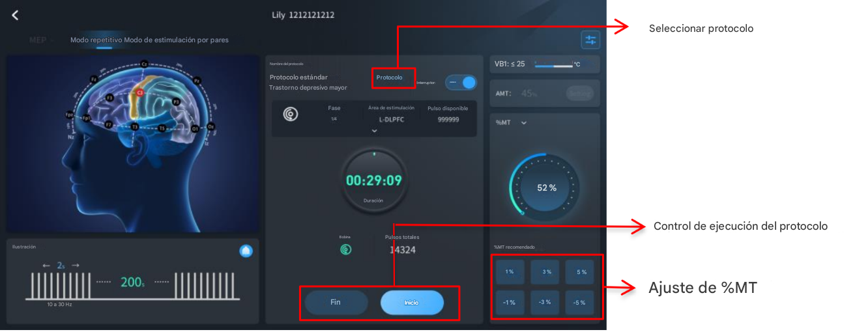Expand the chevron under L-DLPFC

(374, 131)
